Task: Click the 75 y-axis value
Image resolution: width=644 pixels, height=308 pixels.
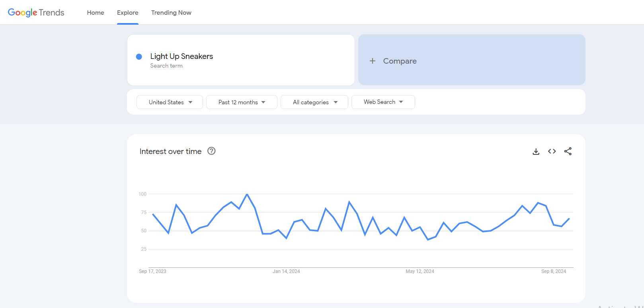Action: pyautogui.click(x=144, y=212)
